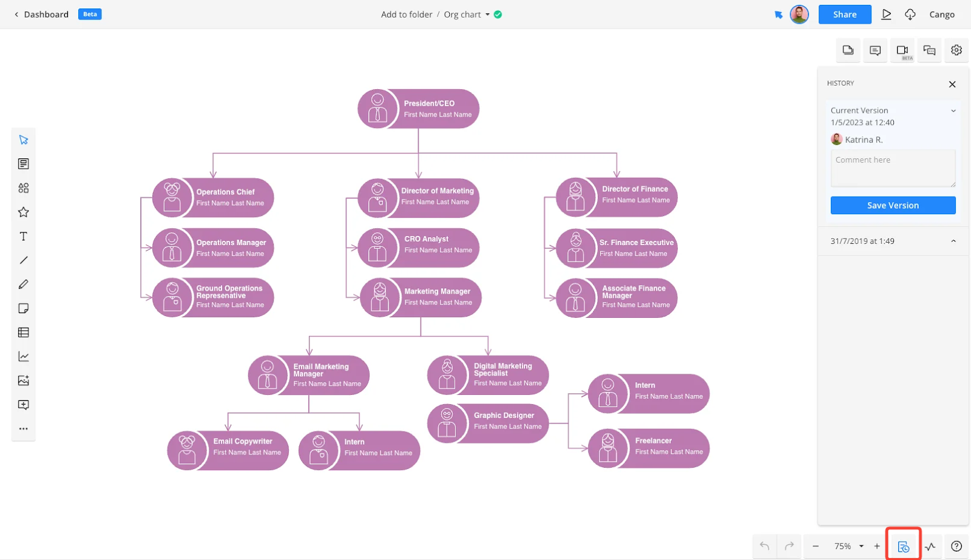
Task: Click the blue Share button
Action: [x=844, y=14]
